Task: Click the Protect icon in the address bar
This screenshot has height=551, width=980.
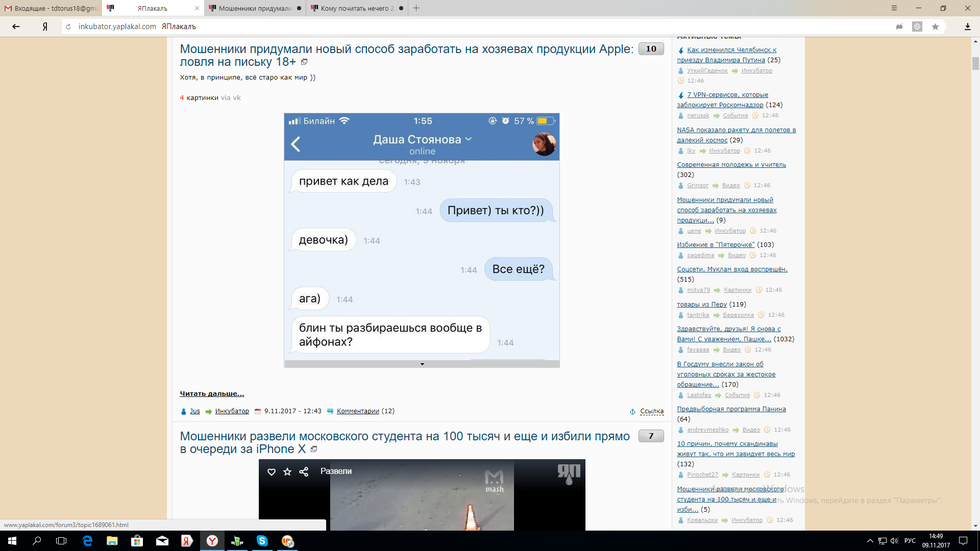Action: pyautogui.click(x=917, y=27)
